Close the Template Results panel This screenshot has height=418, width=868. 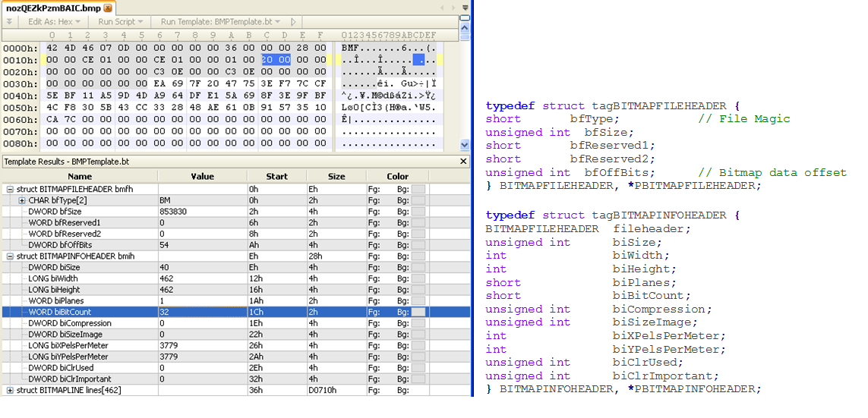point(463,162)
